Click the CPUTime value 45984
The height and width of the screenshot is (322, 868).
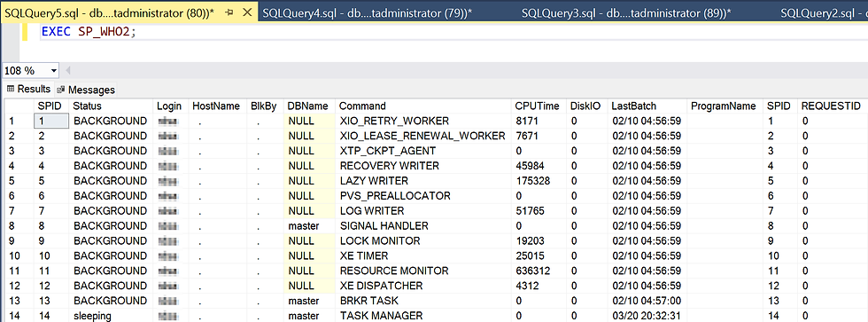tap(539, 166)
